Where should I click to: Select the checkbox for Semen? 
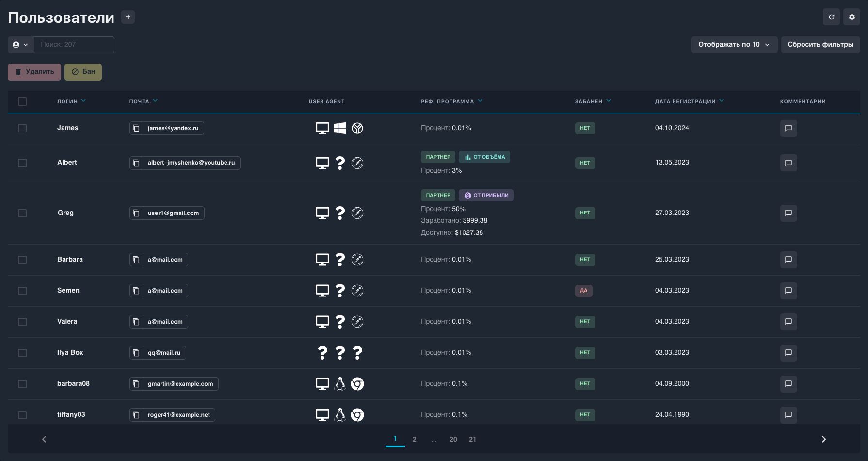22,291
